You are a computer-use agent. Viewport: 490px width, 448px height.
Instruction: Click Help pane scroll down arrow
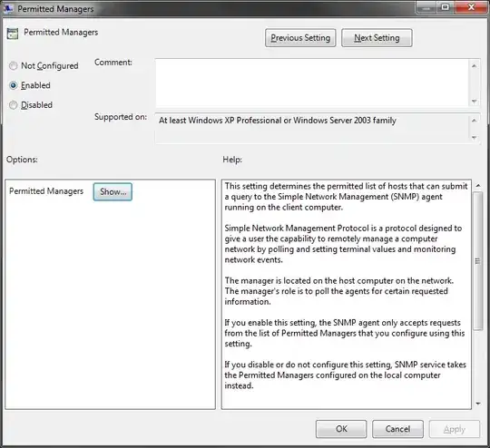478,404
